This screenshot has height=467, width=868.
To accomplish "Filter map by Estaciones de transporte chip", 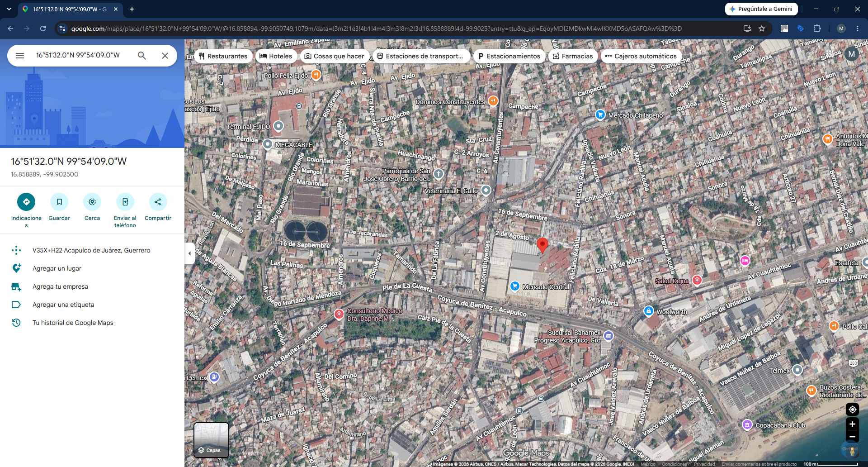I will 420,56.
